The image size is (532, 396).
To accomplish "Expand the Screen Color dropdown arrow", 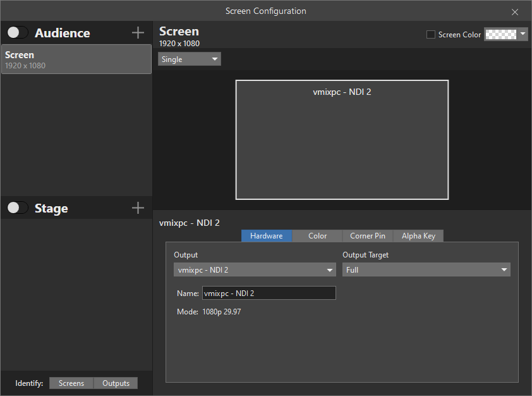I will [523, 35].
